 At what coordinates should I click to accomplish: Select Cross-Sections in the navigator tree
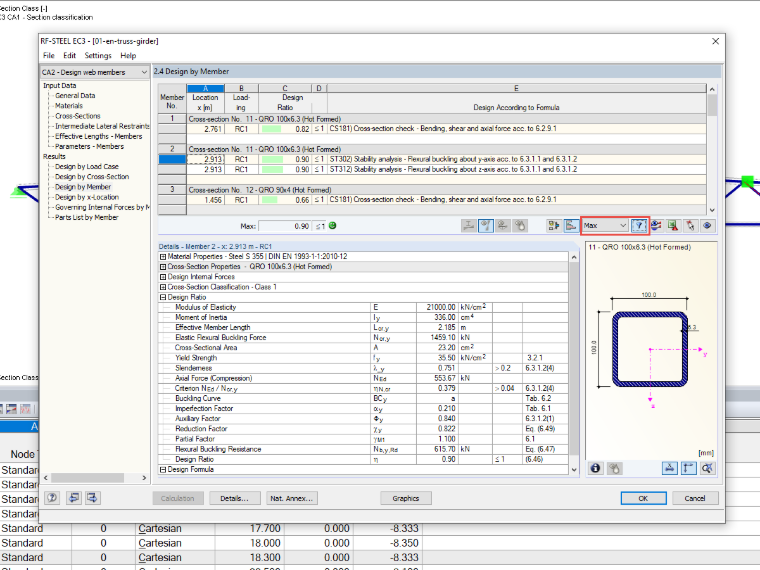[78, 116]
